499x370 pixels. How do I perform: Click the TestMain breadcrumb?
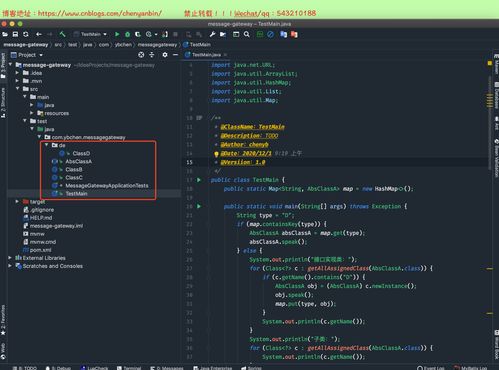tap(197, 45)
